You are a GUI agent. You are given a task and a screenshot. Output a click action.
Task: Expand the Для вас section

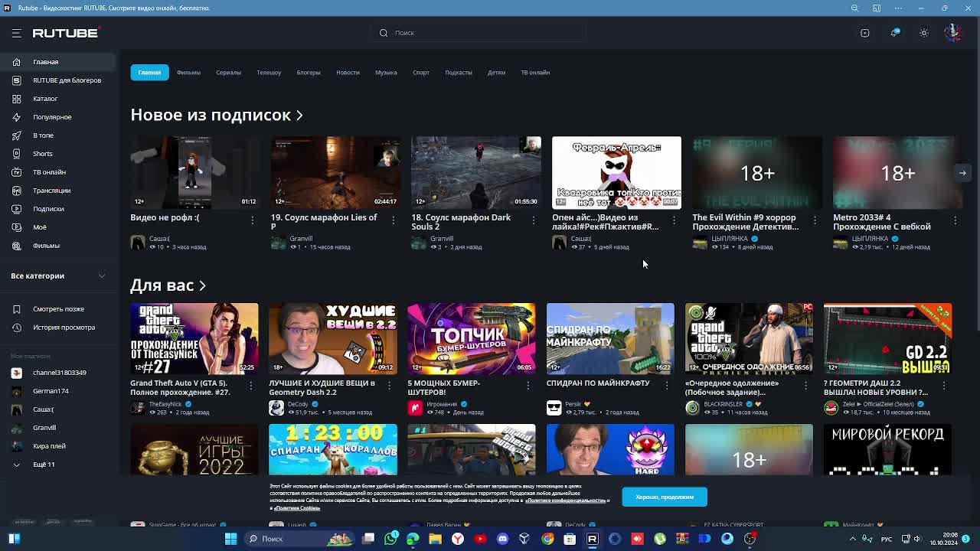coord(168,285)
